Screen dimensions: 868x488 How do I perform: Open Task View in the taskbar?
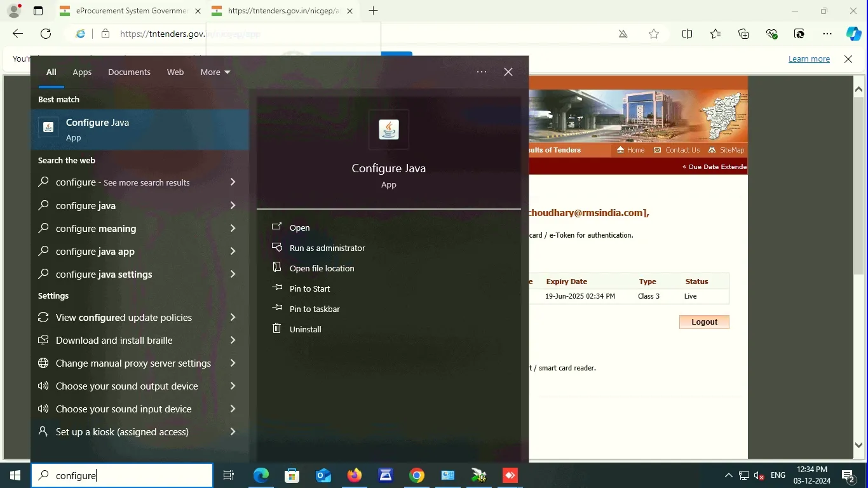[x=229, y=475]
